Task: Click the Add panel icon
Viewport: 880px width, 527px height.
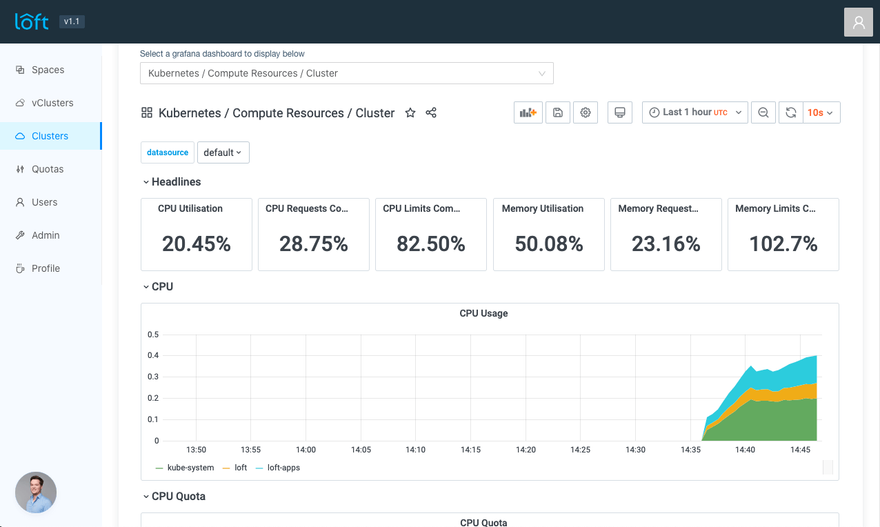Action: click(x=528, y=113)
